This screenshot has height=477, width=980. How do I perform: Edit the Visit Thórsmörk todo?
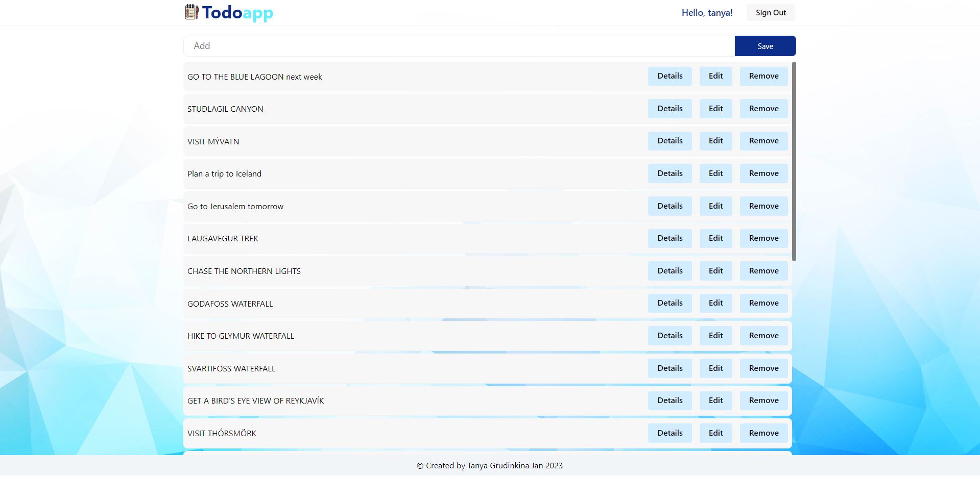(715, 433)
